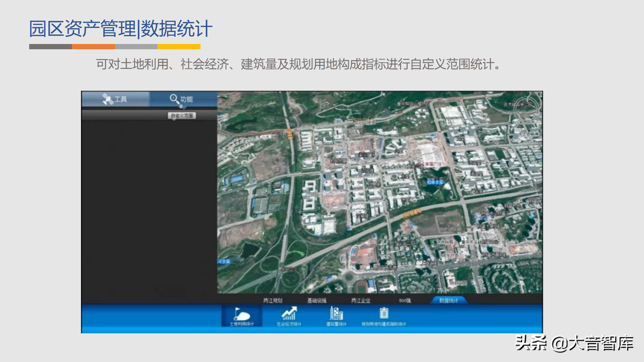The height and width of the screenshot is (362, 644).
Task: Open the 功能 tab
Action: (x=183, y=99)
